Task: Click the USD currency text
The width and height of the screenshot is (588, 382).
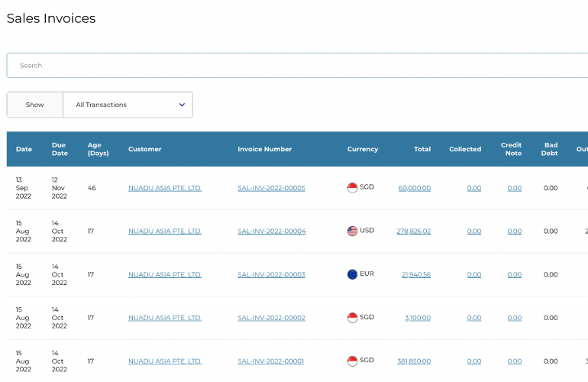Action: (x=367, y=230)
